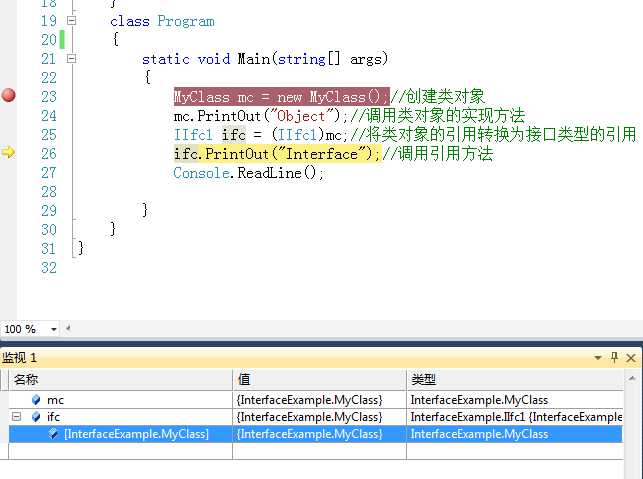Select the mc variable row name
This screenshot has width=643, height=479.
coord(55,400)
